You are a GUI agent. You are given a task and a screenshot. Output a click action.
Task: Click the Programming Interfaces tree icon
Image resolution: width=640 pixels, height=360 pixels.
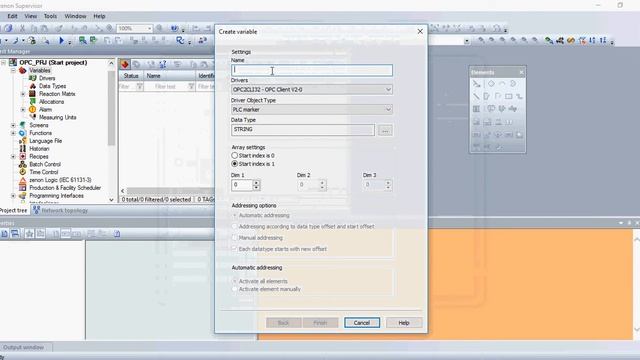pos(23,196)
